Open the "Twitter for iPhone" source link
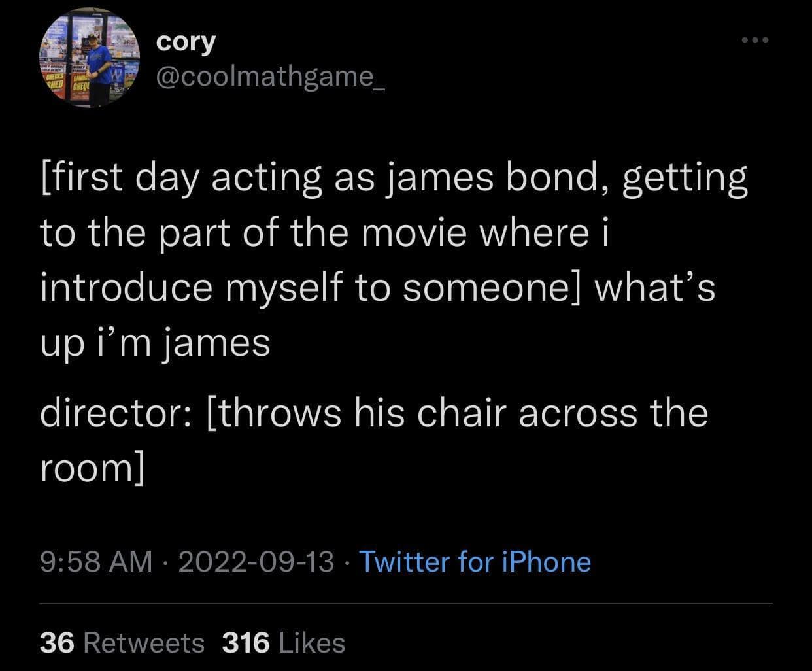 [475, 562]
